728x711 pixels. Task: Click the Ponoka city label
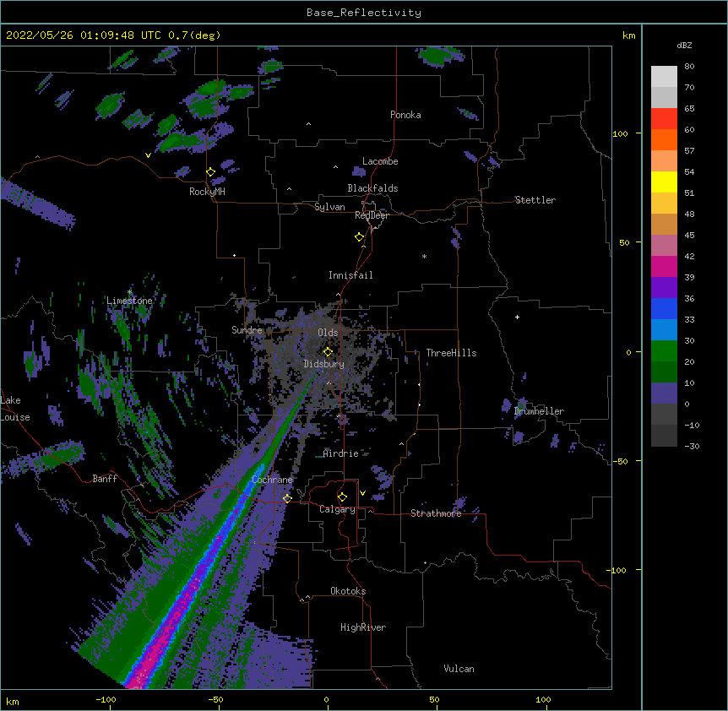point(405,115)
